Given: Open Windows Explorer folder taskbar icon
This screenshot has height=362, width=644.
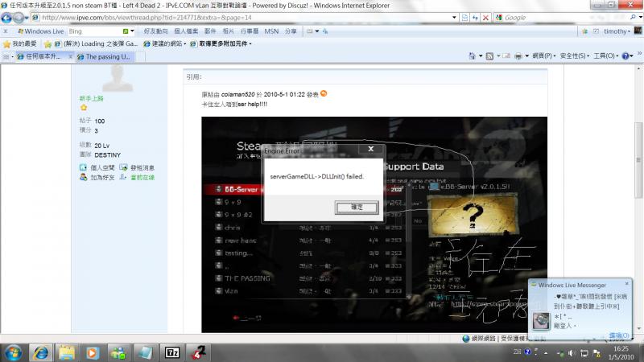Looking at the screenshot, I should (67, 352).
